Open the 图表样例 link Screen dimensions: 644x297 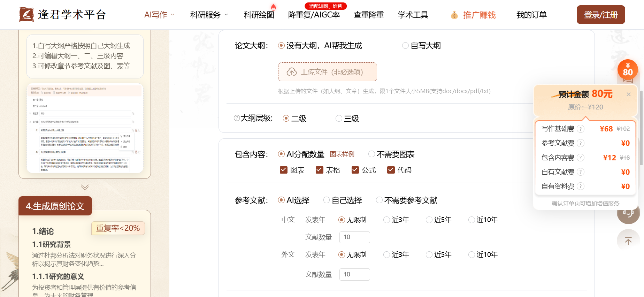point(342,154)
